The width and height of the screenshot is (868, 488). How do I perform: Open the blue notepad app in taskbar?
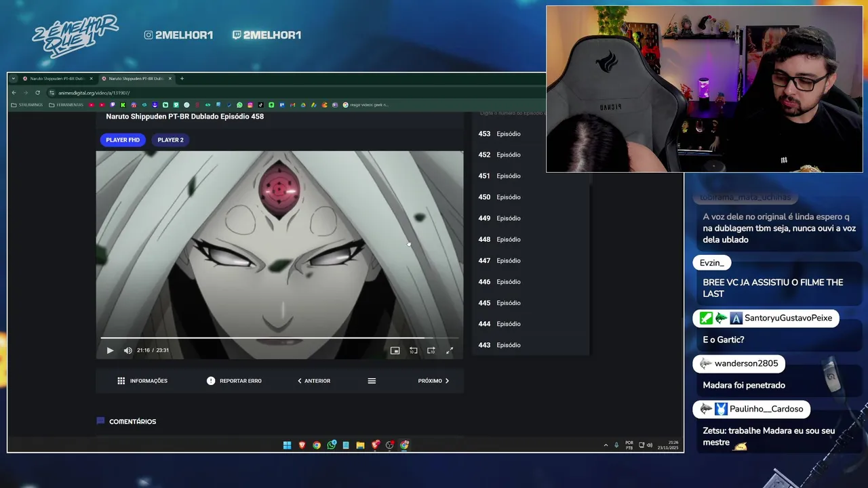click(346, 445)
